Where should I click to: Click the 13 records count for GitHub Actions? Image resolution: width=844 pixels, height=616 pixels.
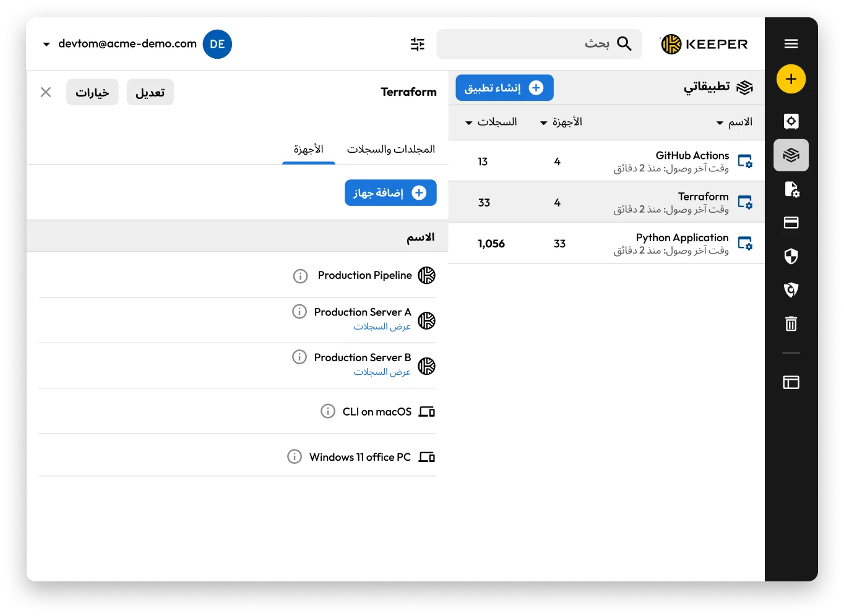click(483, 161)
